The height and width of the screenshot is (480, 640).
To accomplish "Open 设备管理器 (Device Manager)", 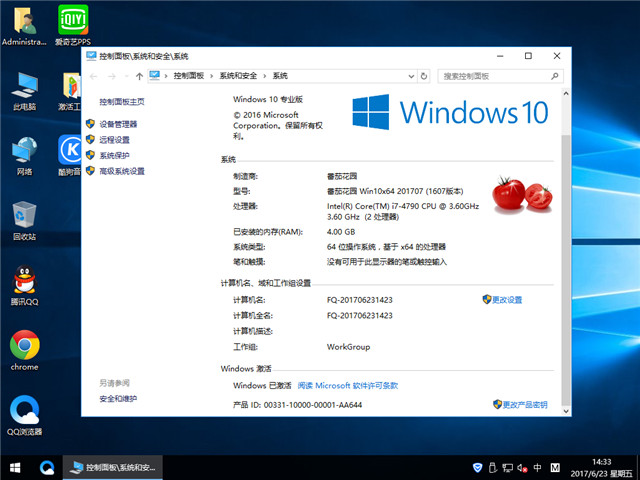I will click(x=118, y=124).
